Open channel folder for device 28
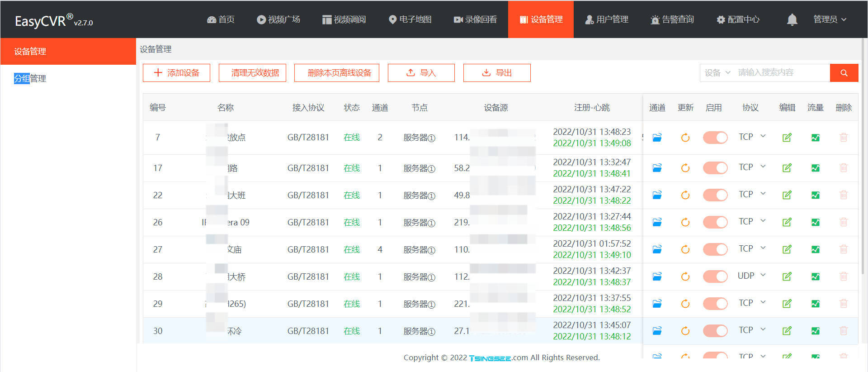868x372 pixels. click(x=657, y=277)
